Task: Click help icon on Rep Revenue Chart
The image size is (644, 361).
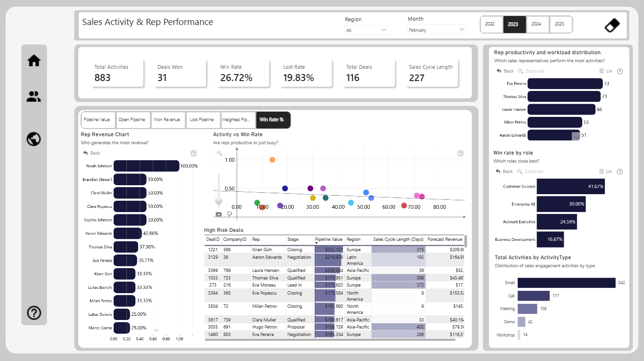Action: click(194, 153)
